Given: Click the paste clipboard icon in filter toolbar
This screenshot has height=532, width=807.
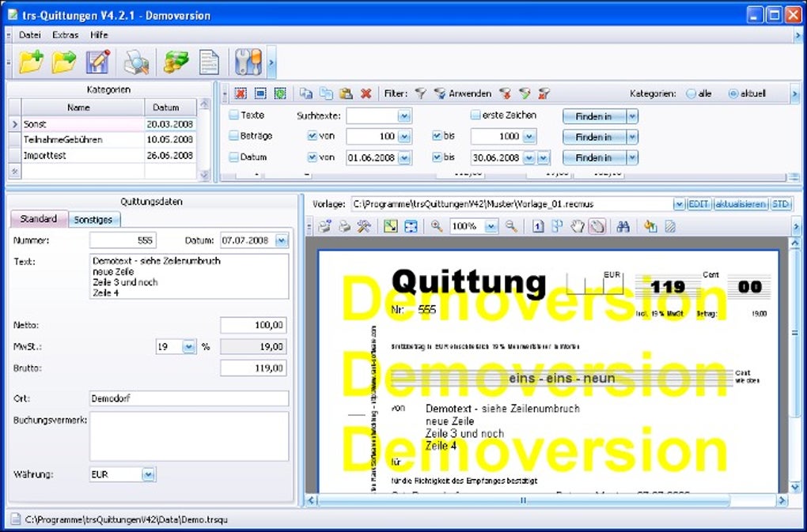Looking at the screenshot, I should click(346, 93).
